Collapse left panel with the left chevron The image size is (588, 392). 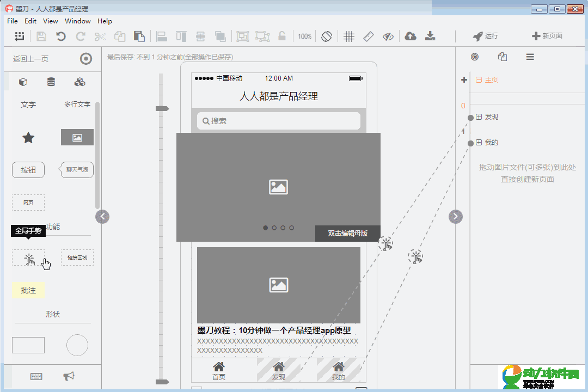point(102,217)
